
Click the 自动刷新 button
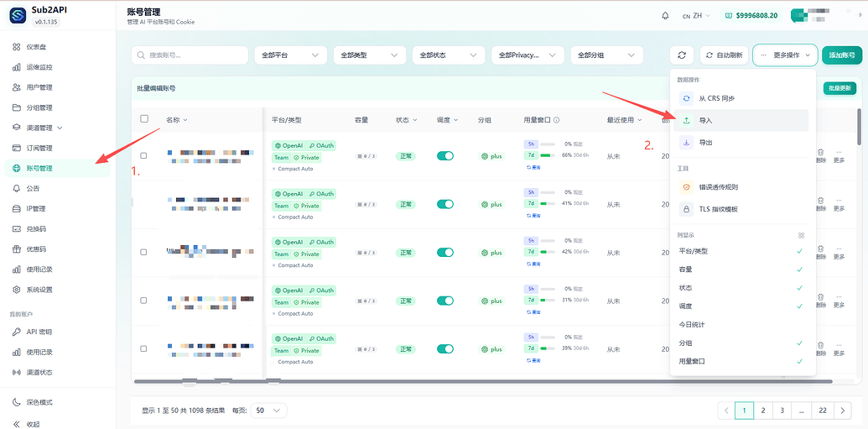pyautogui.click(x=724, y=55)
